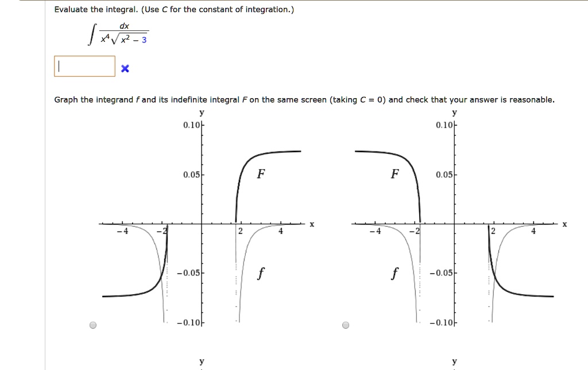Viewport: 588px width, 370px height.
Task: Click the F curve label on the left graph
Action: [x=260, y=174]
